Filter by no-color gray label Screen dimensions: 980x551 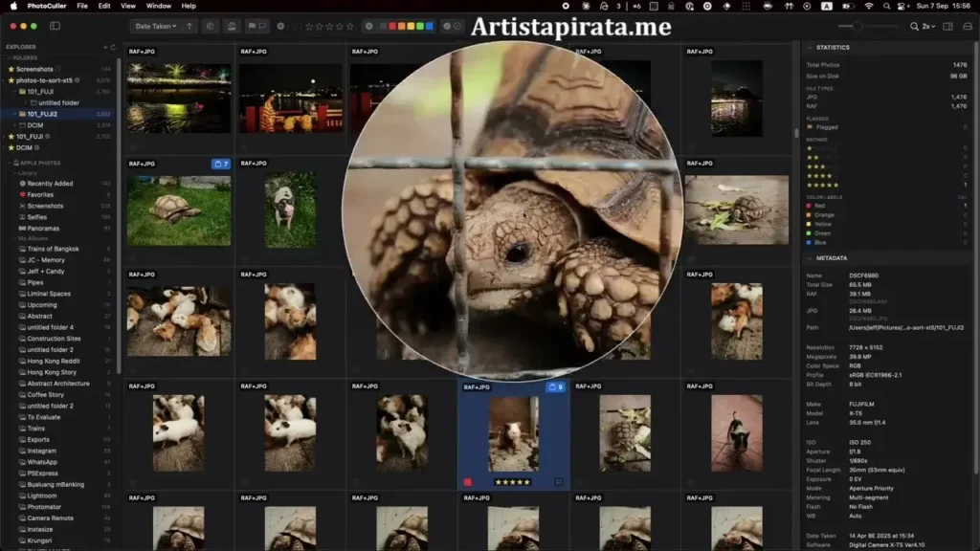click(383, 26)
